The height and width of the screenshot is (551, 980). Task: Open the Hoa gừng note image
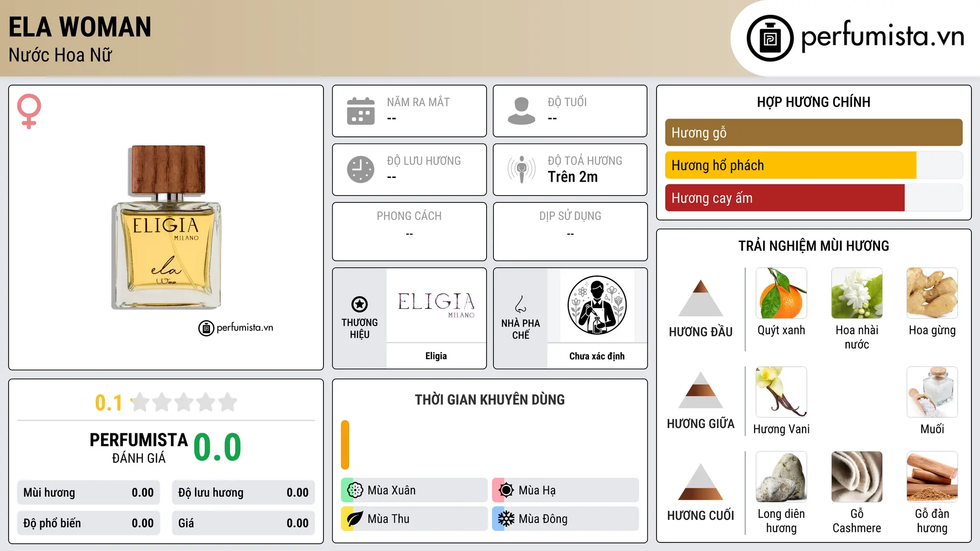(x=932, y=293)
